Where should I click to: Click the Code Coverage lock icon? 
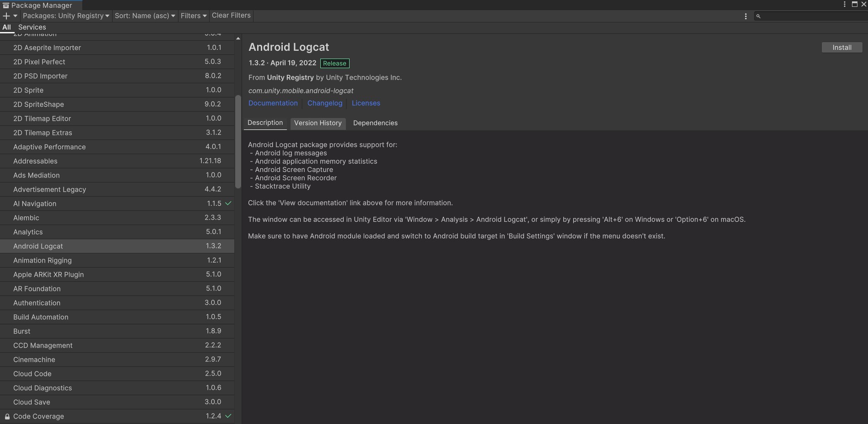click(7, 417)
